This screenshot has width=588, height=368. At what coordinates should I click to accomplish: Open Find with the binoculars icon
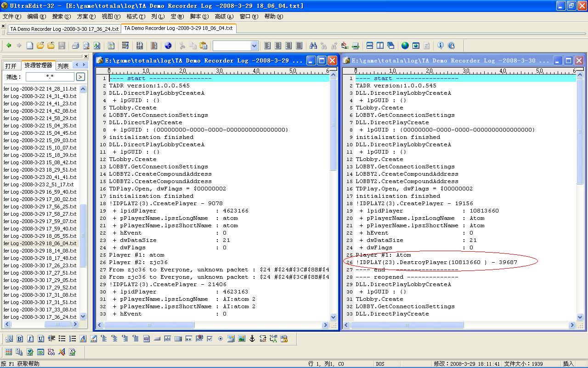(x=313, y=46)
